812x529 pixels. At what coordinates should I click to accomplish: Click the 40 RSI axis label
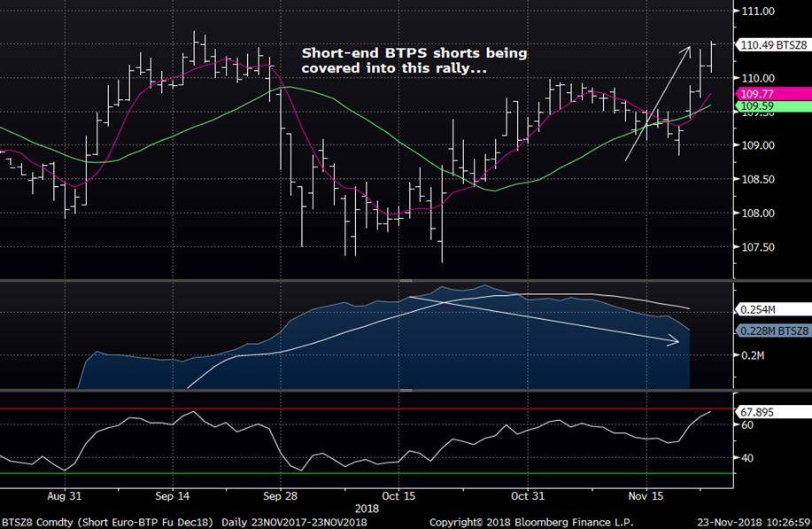747,458
